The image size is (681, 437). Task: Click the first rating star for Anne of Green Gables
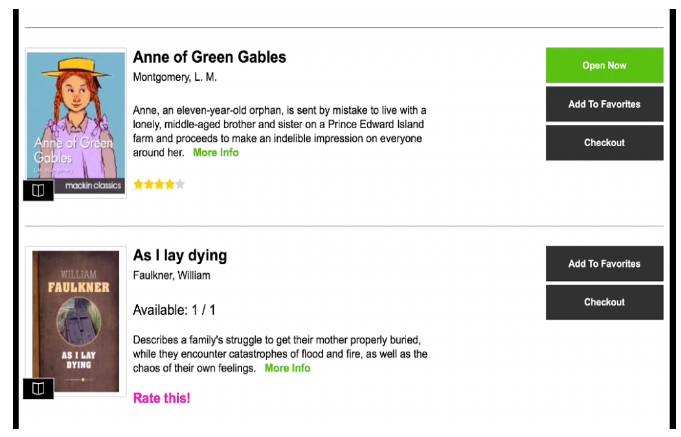coord(138,184)
